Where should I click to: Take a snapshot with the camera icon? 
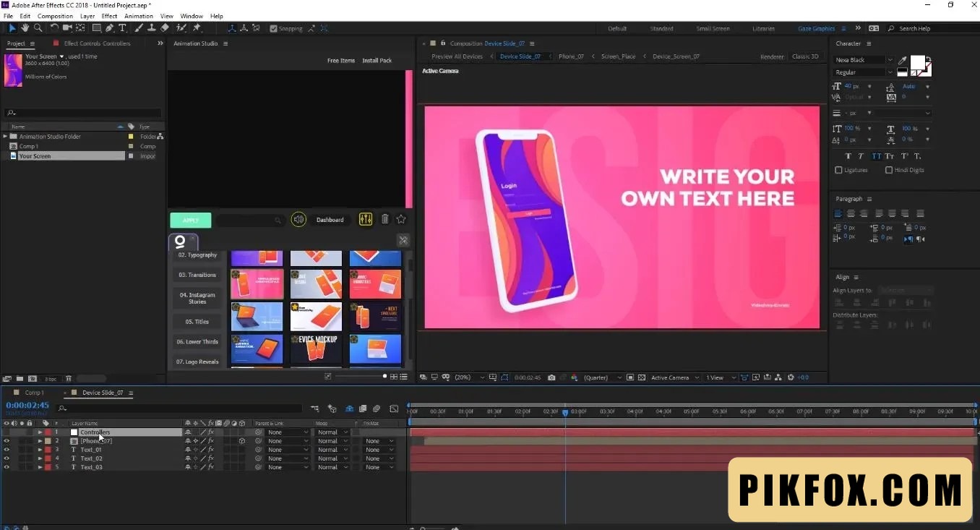[x=551, y=377]
